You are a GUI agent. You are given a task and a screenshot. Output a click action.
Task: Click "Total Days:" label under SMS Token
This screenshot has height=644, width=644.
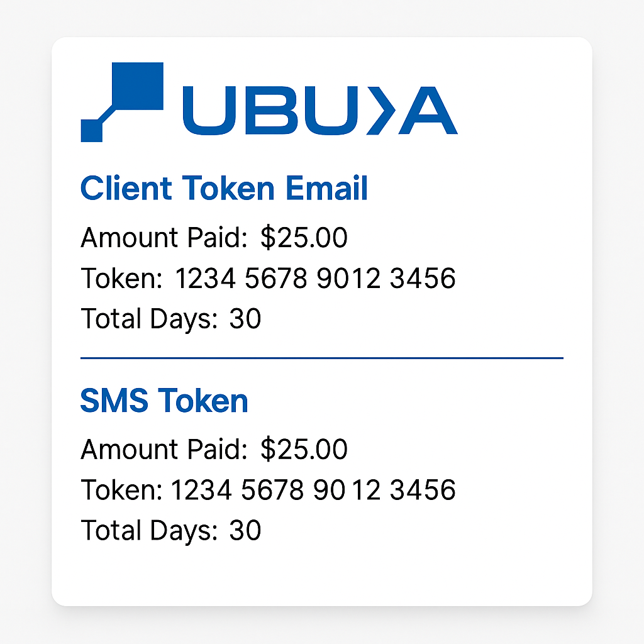point(149,530)
